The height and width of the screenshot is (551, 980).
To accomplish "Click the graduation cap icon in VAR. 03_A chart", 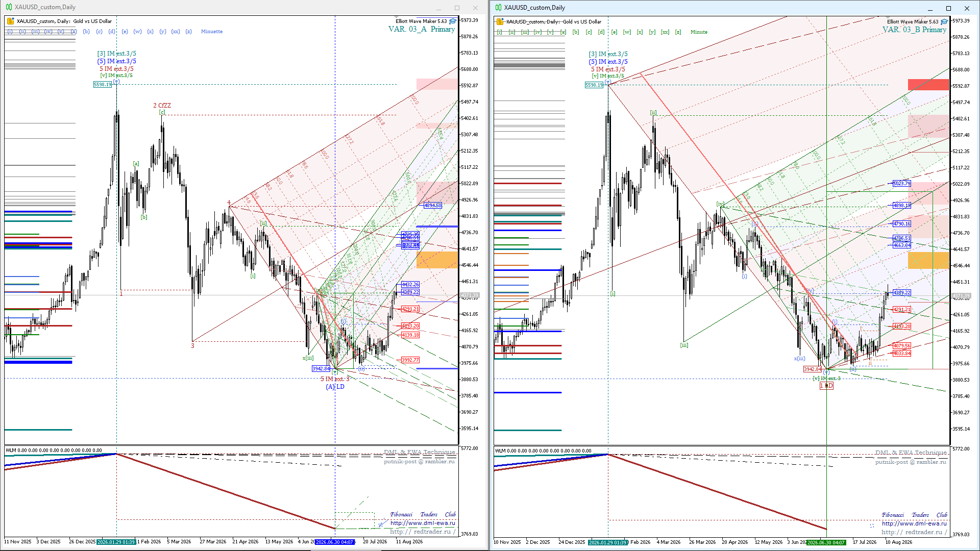I will pos(453,21).
